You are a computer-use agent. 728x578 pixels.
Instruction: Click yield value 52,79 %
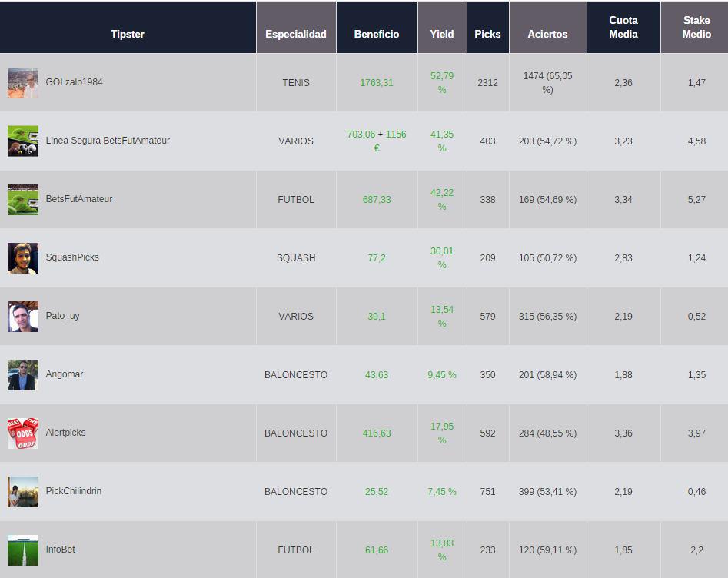[442, 83]
